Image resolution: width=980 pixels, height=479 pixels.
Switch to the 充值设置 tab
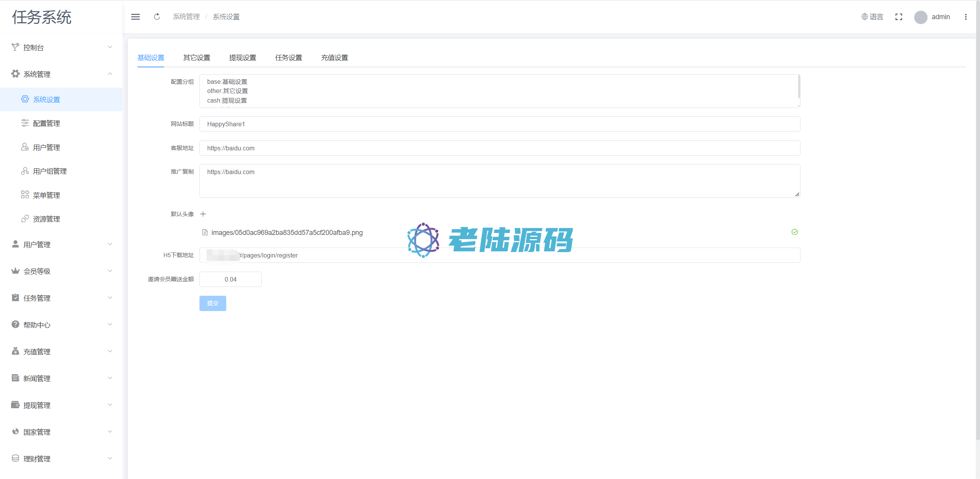[335, 58]
